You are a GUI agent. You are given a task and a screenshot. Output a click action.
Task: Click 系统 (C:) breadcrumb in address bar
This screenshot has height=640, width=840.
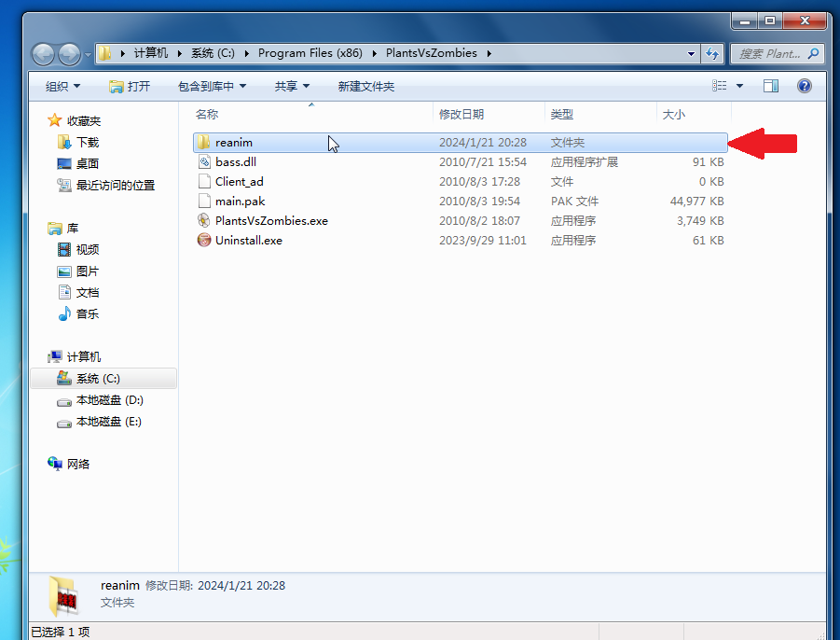[213, 53]
